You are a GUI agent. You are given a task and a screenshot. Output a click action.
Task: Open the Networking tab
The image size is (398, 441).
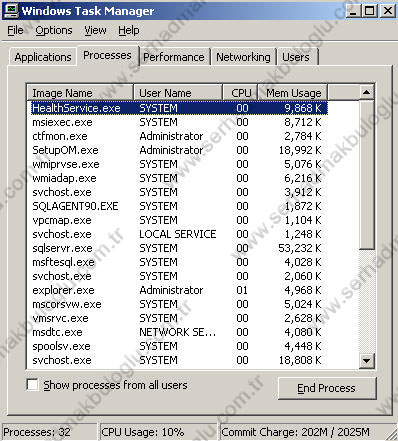click(243, 57)
